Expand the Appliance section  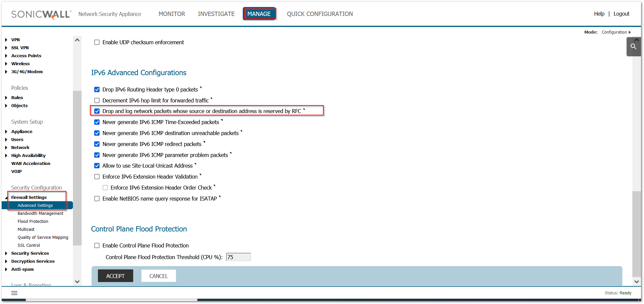pos(6,131)
